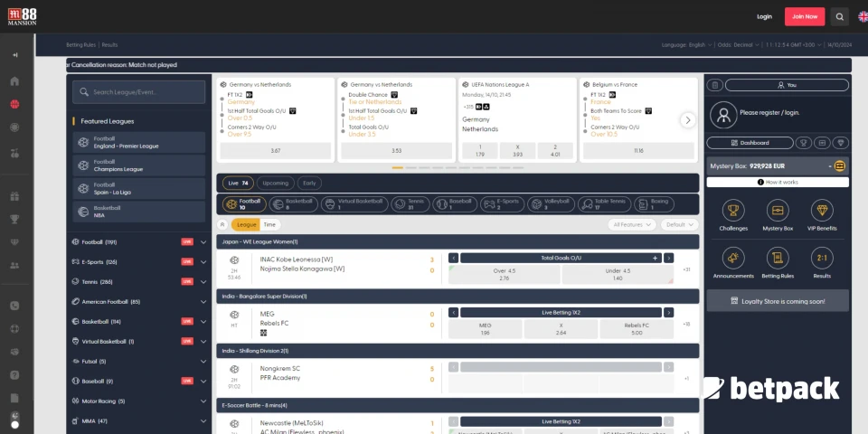Open the Dashboard button
This screenshot has width=868, height=434.
750,143
